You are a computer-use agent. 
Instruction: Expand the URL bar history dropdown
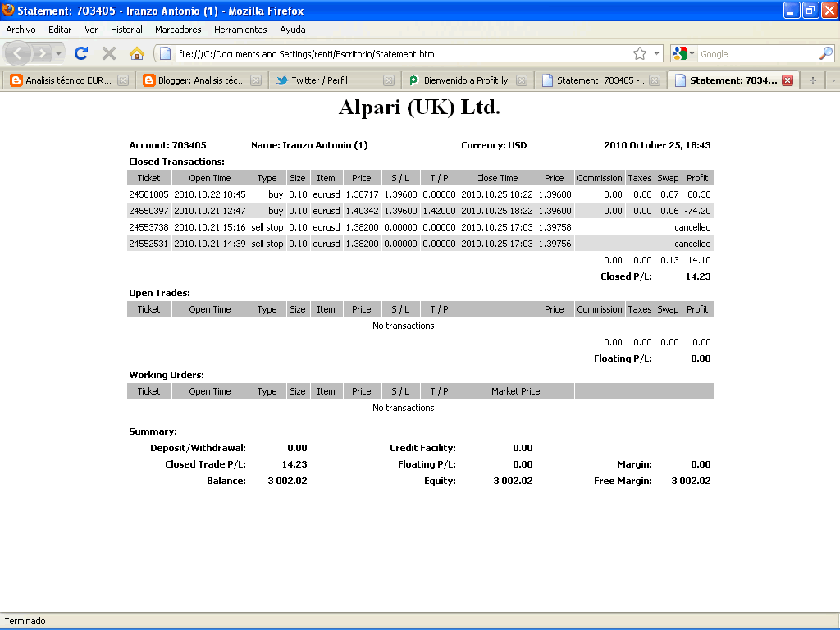point(656,54)
